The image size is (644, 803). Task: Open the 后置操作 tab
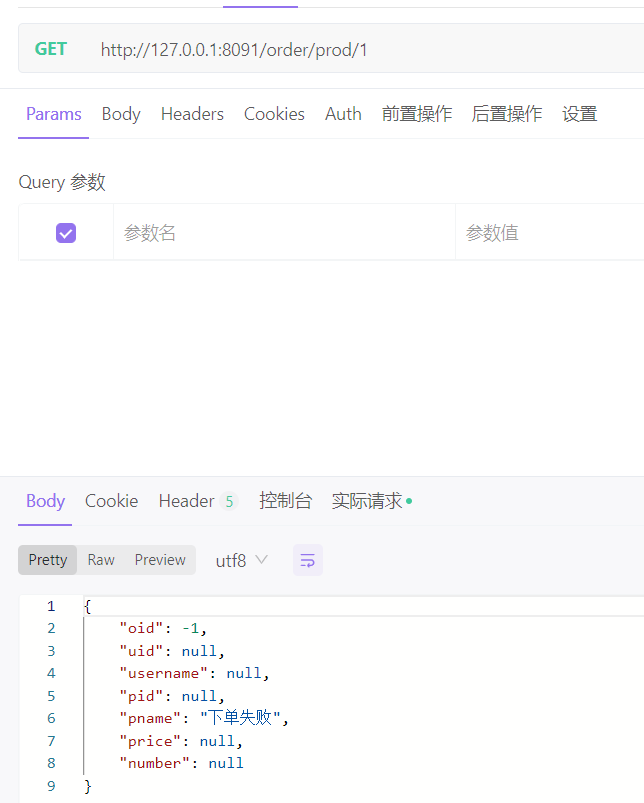(506, 114)
